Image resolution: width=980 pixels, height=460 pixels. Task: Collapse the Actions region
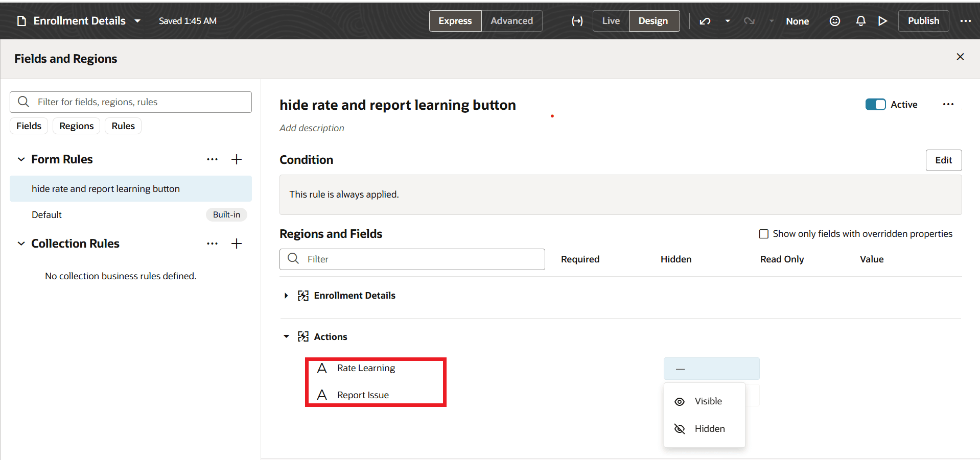point(286,336)
